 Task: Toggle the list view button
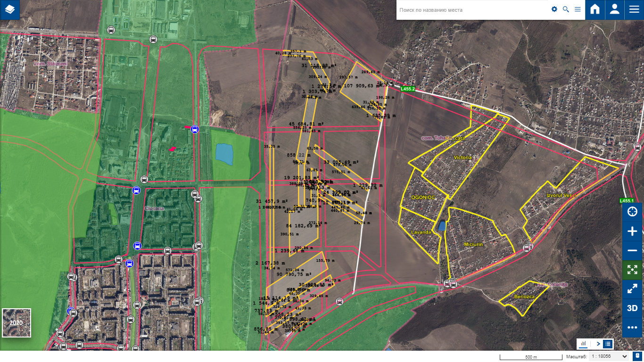[x=608, y=344]
